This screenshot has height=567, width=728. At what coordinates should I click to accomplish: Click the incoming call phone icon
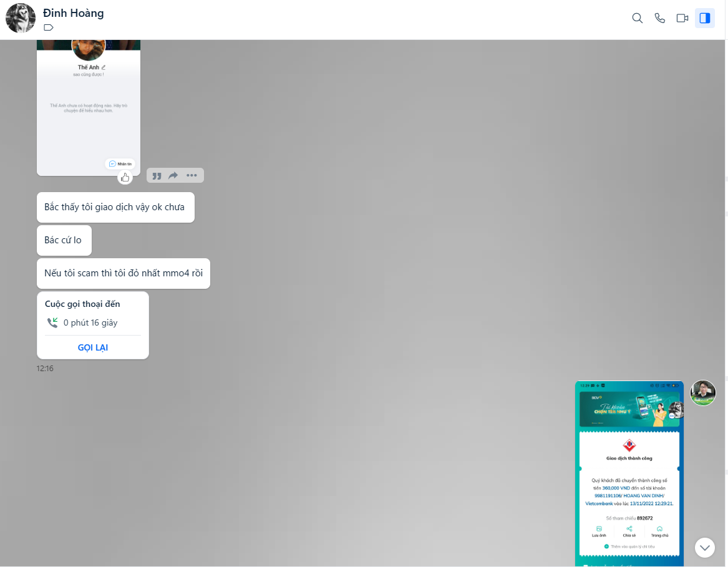pos(52,322)
